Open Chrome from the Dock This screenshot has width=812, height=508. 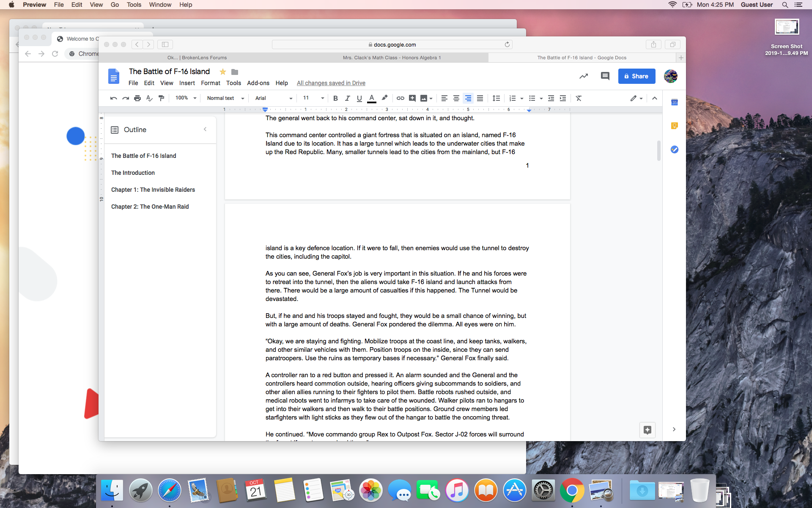(572, 491)
